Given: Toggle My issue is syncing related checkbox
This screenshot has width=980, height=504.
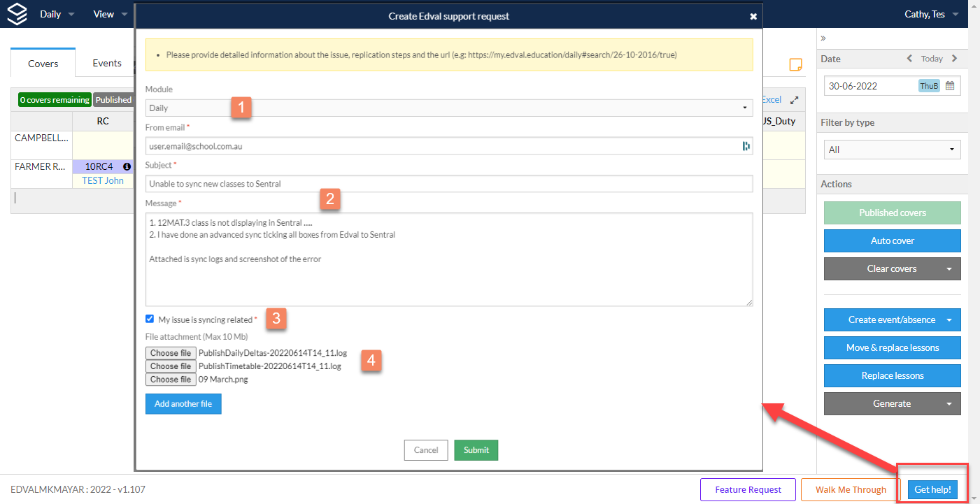Looking at the screenshot, I should pos(150,319).
